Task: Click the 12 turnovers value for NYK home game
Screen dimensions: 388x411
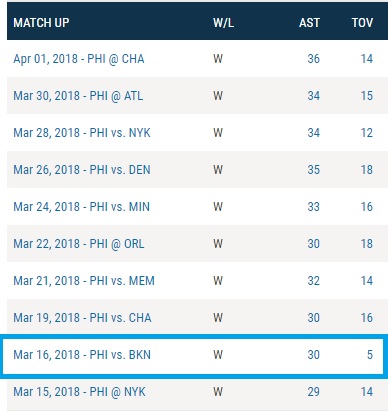Action: click(367, 133)
